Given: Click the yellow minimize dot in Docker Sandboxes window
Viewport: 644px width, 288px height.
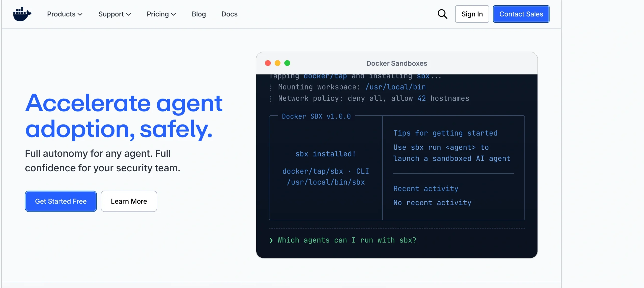Looking at the screenshot, I should (277, 63).
